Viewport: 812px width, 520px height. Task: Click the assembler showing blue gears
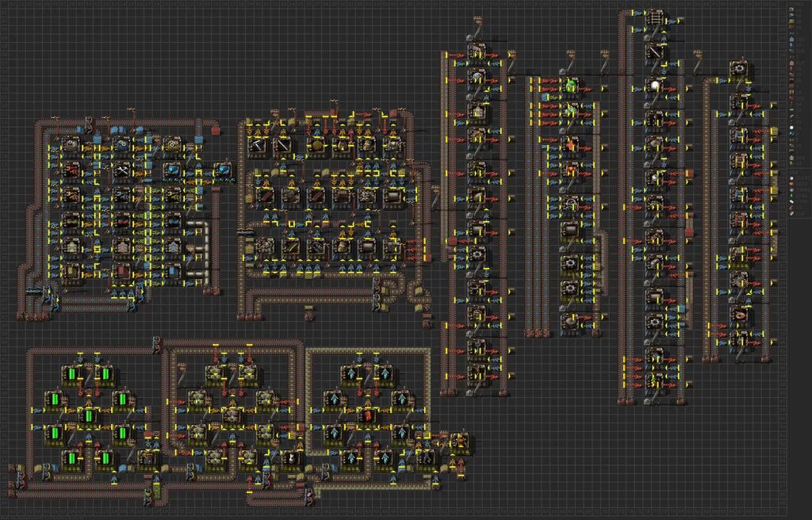(x=121, y=146)
